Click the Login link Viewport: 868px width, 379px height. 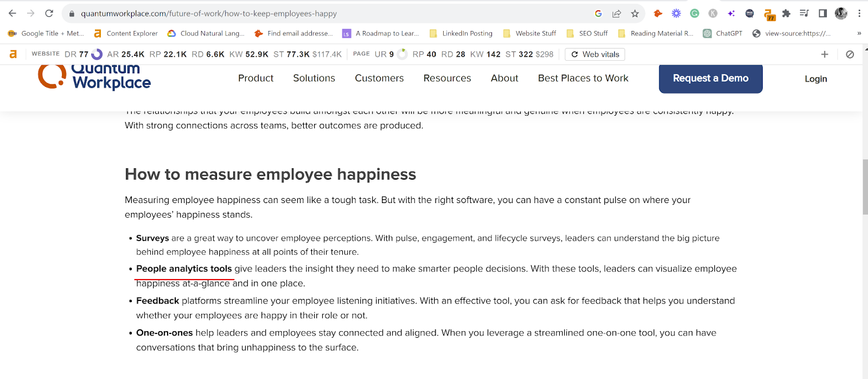click(x=815, y=79)
